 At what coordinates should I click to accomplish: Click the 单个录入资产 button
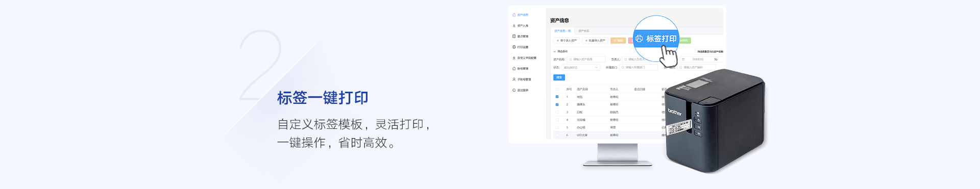pyautogui.click(x=567, y=40)
